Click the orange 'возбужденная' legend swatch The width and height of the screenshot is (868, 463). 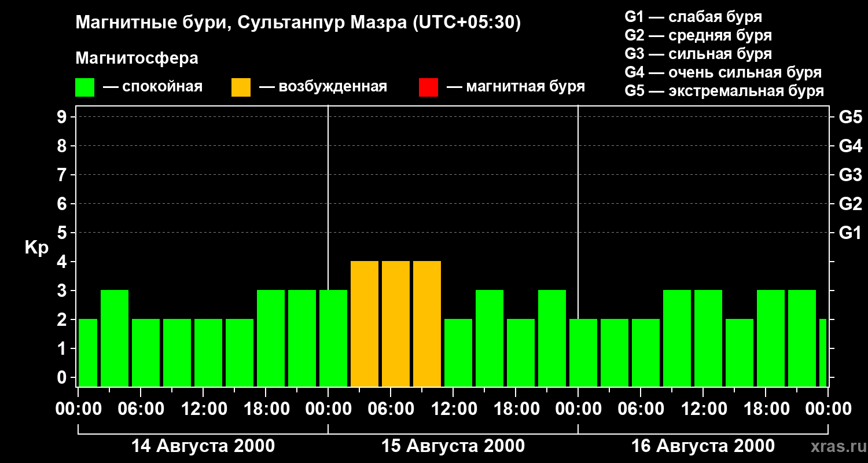pos(241,87)
